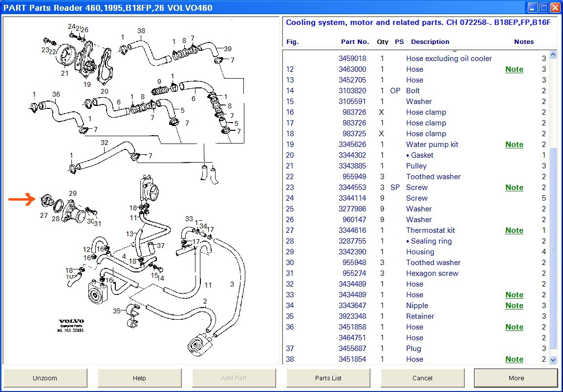Open the Note link for Water pump kit
Screen dimensions: 563x392
tap(514, 144)
